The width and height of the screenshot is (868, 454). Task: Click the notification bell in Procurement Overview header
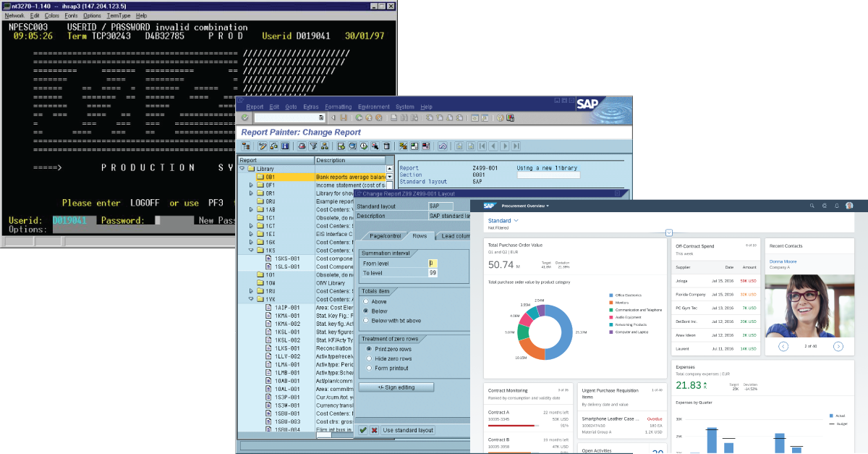point(837,206)
